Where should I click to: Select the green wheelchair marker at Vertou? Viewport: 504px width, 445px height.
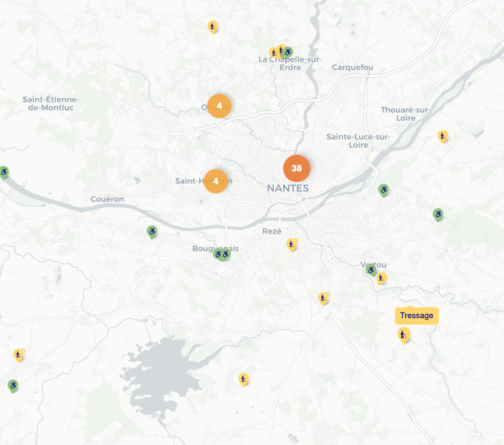pyautogui.click(x=371, y=269)
